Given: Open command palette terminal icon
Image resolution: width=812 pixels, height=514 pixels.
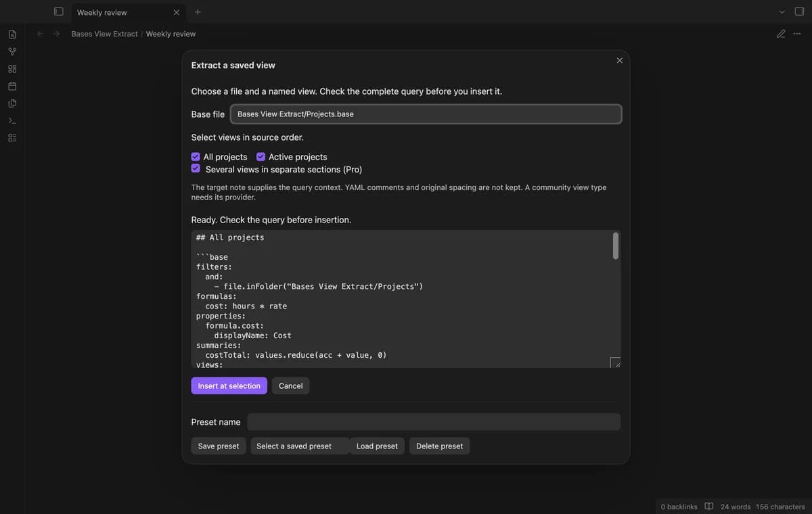Looking at the screenshot, I should [x=12, y=121].
